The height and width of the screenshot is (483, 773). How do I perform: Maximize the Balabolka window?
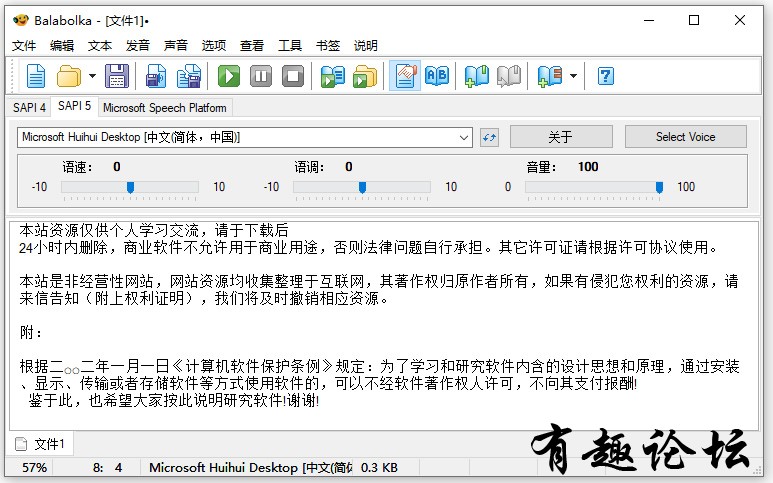tap(694, 20)
